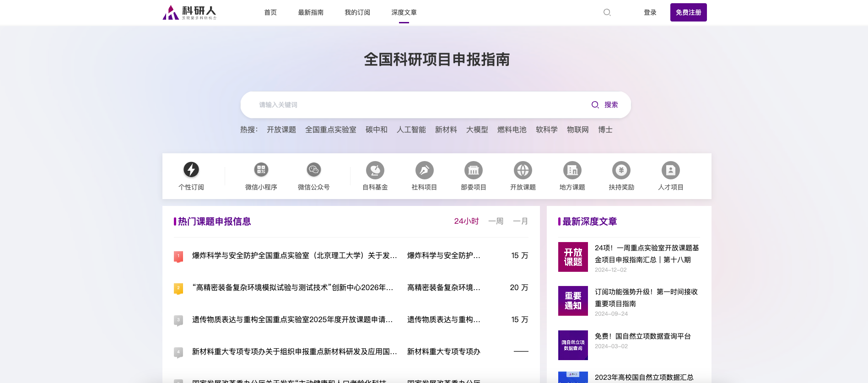Open 遗传物质表达与重构 2025年度 topic entry
868x383 pixels.
[292, 319]
